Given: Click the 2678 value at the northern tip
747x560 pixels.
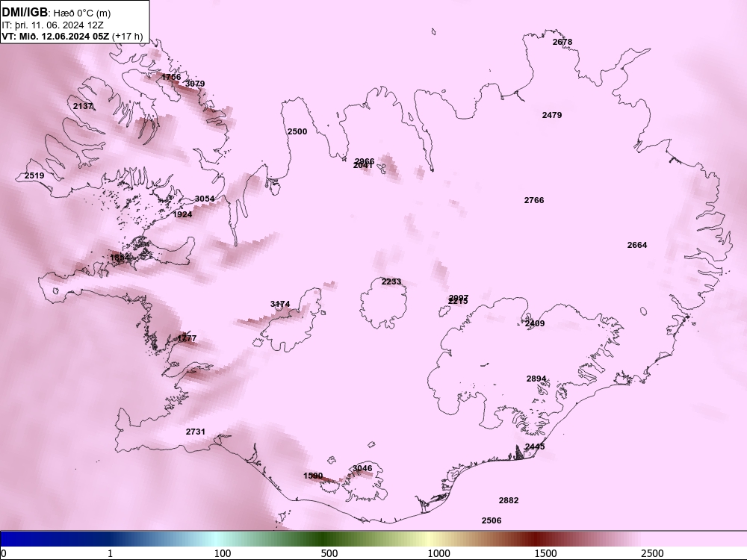Looking at the screenshot, I should 562,42.
